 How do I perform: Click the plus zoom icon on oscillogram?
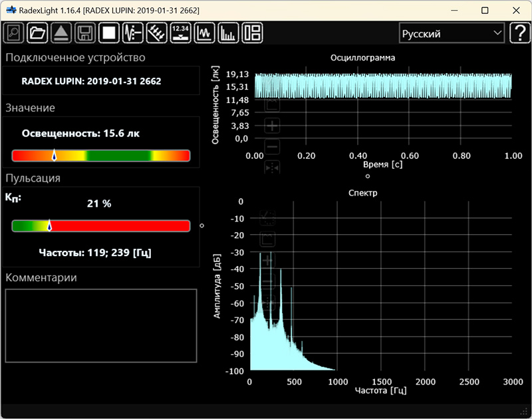(x=273, y=125)
